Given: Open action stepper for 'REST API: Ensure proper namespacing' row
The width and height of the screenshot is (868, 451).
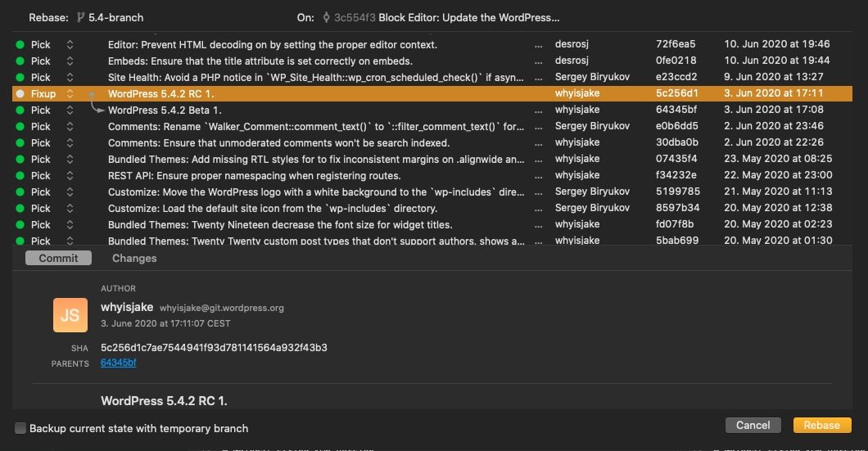Looking at the screenshot, I should (70, 175).
